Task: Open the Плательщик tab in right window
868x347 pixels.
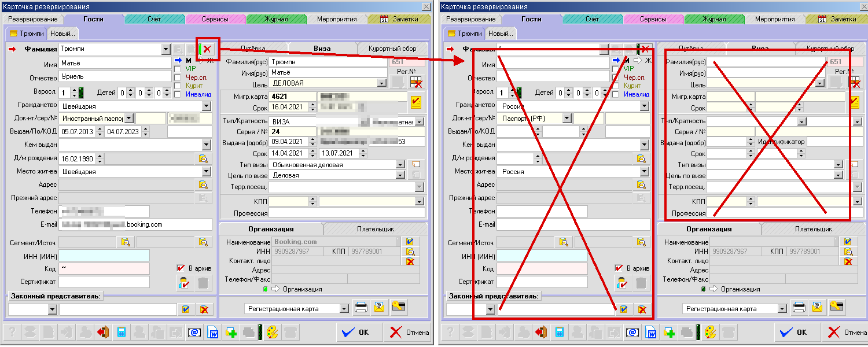Action: (x=813, y=229)
